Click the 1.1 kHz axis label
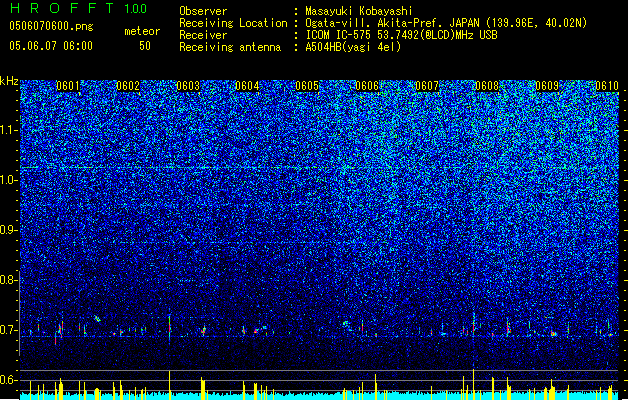629x400 pixels. tap(9, 130)
